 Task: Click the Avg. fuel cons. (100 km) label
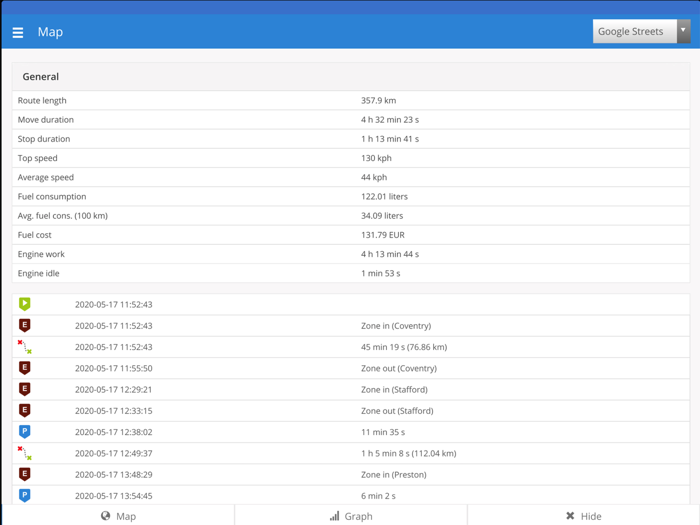[62, 216]
